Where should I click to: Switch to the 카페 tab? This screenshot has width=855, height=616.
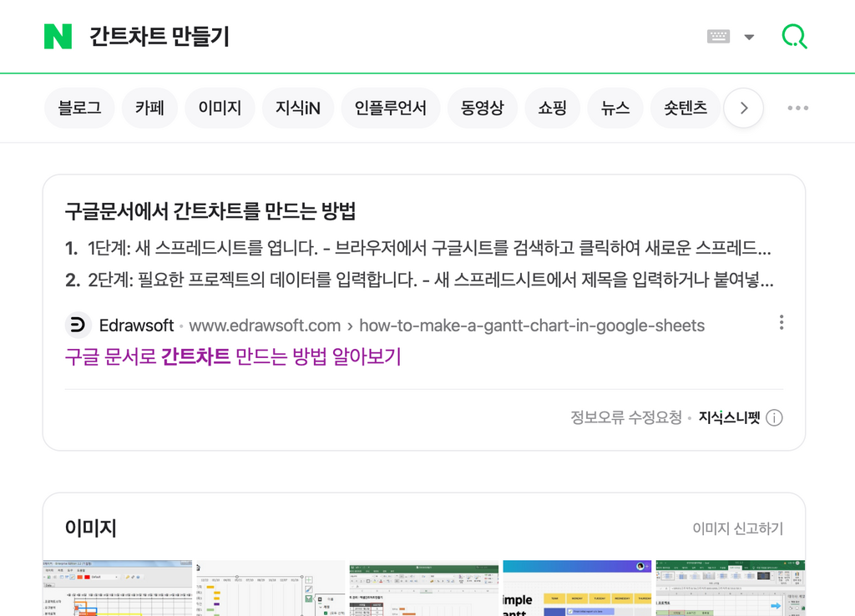pos(150,108)
